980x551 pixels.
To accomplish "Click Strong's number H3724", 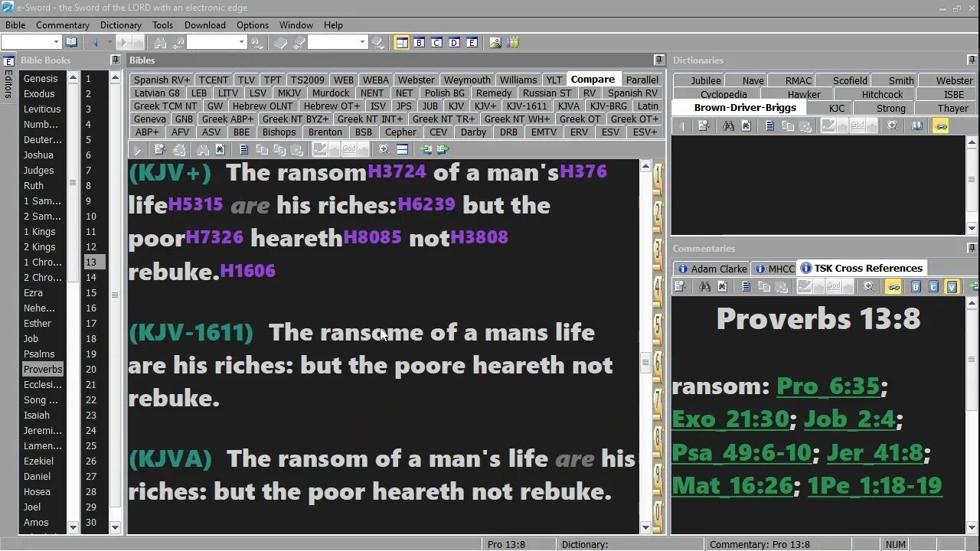I will [x=397, y=171].
